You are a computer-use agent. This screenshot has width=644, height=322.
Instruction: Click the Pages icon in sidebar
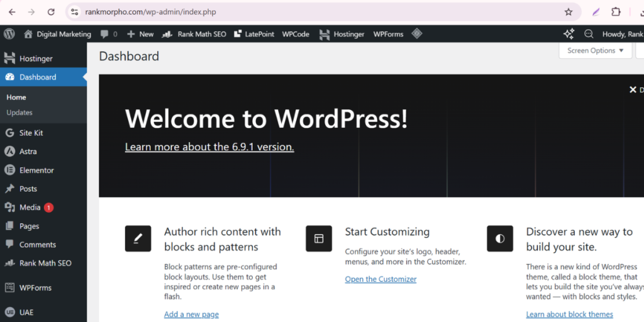tap(9, 226)
